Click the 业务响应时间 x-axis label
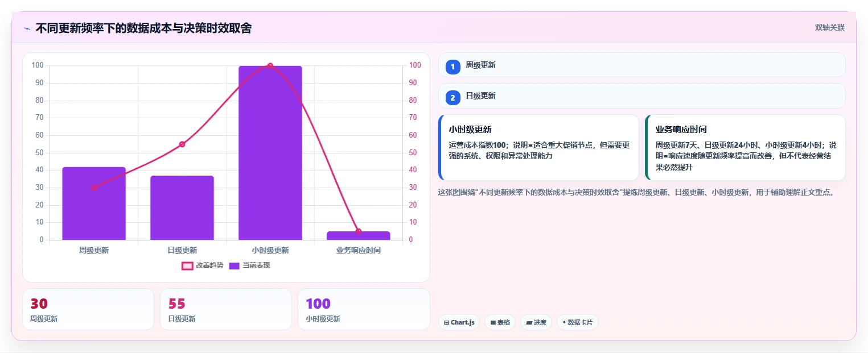Viewport: 868px width, 353px height. (x=359, y=250)
